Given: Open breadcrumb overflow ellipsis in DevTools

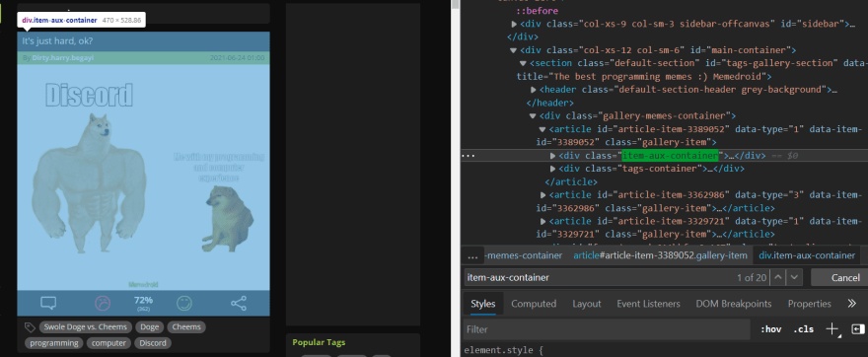Looking at the screenshot, I should [472, 255].
